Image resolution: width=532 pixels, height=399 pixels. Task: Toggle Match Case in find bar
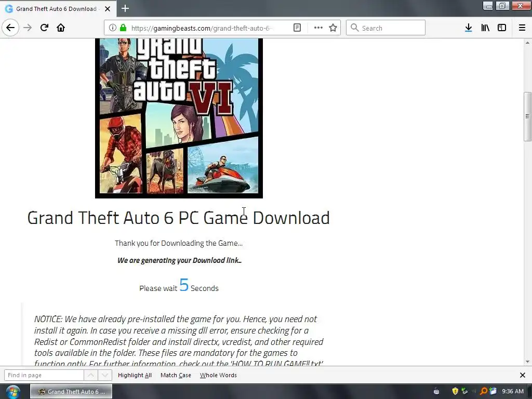tap(176, 375)
